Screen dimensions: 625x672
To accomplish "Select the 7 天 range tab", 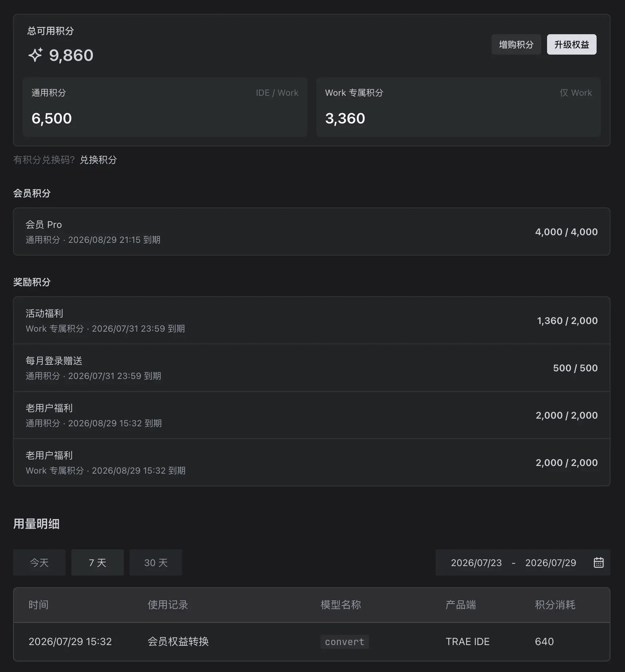I will 98,562.
